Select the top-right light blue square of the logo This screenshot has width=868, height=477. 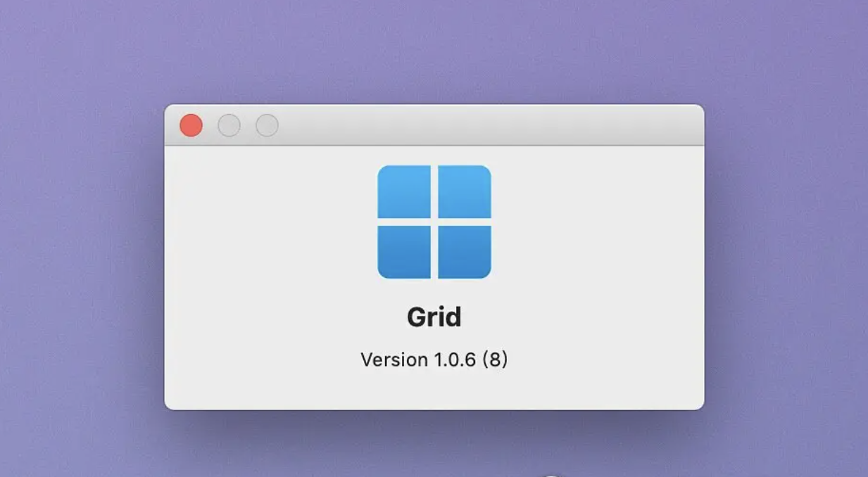(463, 191)
